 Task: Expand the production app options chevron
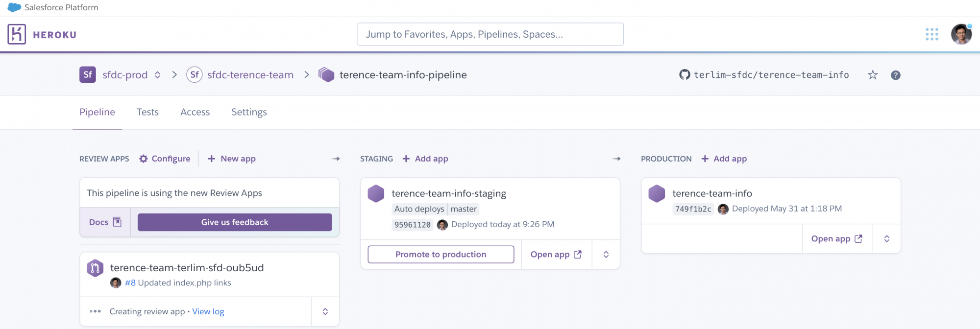(887, 239)
